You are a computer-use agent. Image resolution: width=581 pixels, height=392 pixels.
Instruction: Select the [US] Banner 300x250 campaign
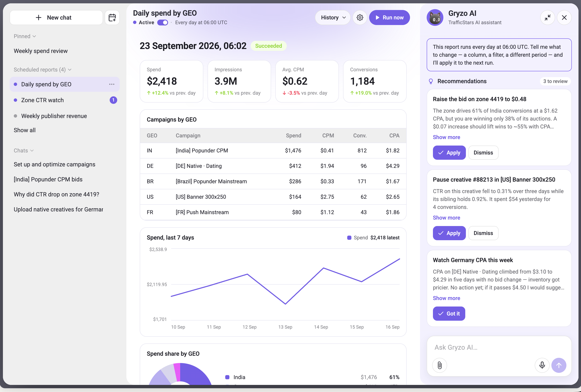(x=201, y=197)
